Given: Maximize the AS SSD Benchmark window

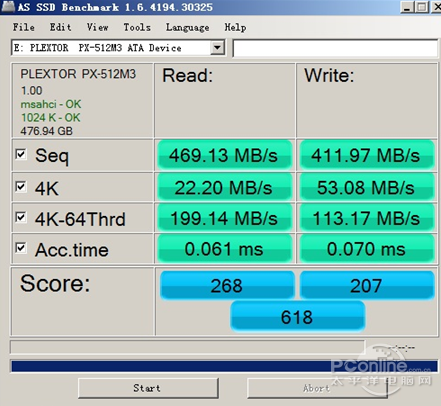Looking at the screenshot, I should click(422, 6).
